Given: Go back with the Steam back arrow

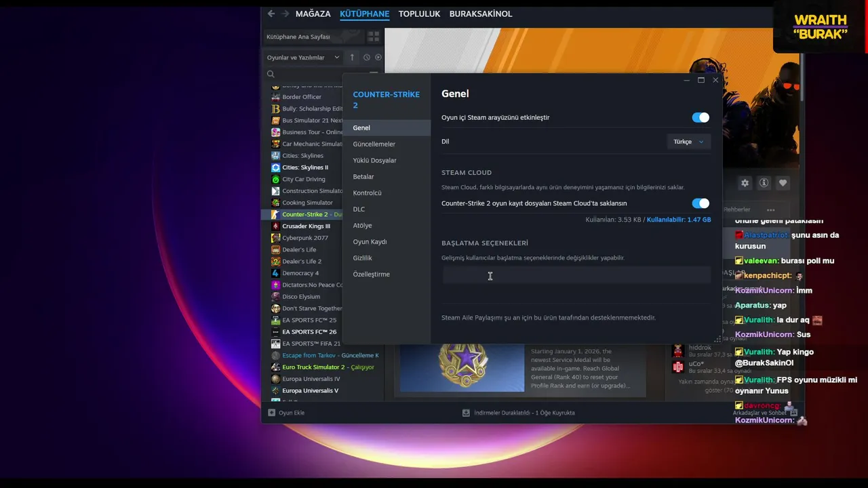Looking at the screenshot, I should pyautogui.click(x=271, y=14).
